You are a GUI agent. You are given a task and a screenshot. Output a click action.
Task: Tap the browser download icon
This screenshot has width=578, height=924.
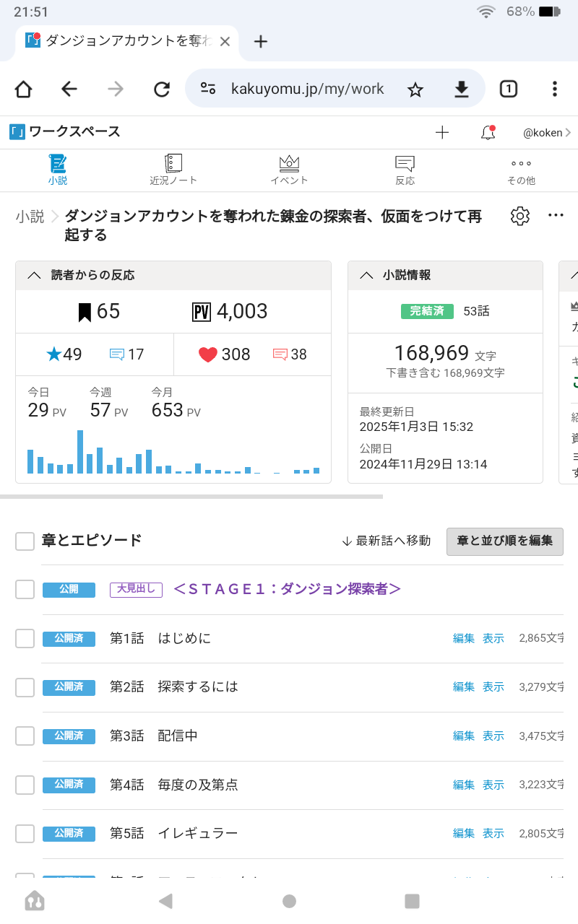click(461, 89)
